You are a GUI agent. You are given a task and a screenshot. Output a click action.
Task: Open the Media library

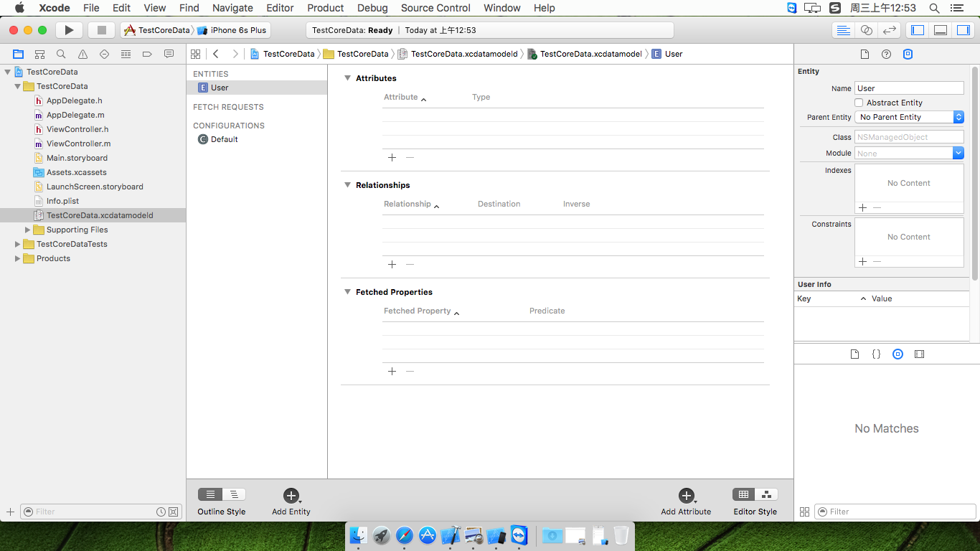(x=920, y=354)
